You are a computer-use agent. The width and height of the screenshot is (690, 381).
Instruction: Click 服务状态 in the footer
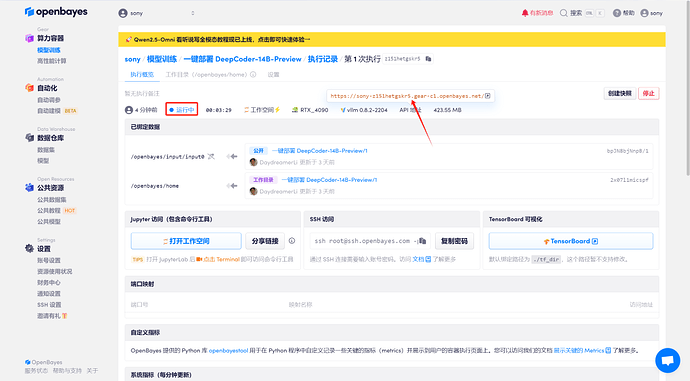tap(36, 371)
